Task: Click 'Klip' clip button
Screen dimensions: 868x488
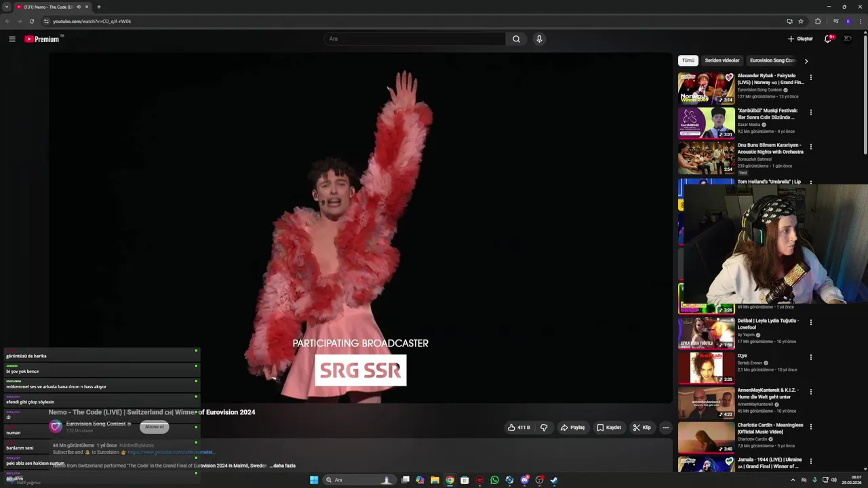Action: 642,428
